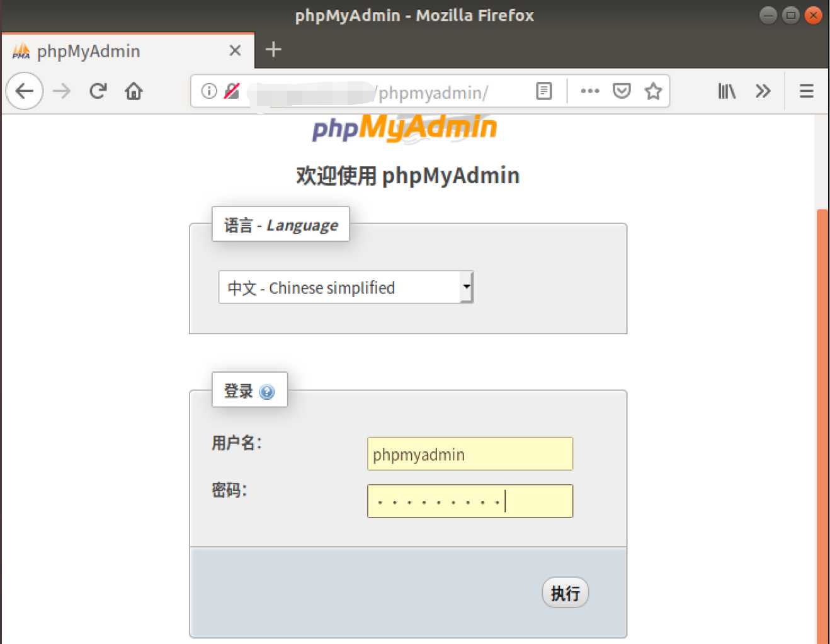Open a new tab with plus button
Viewport: 830px width, 644px height.
click(273, 49)
